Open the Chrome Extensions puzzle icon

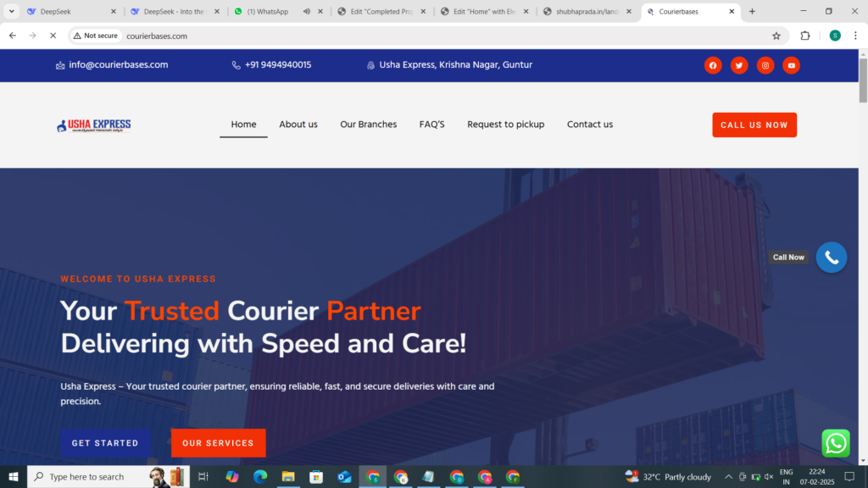coord(805,36)
